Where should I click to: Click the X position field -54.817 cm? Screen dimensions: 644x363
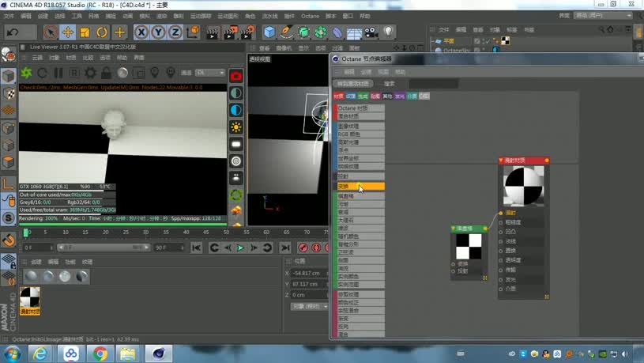[x=309, y=273]
